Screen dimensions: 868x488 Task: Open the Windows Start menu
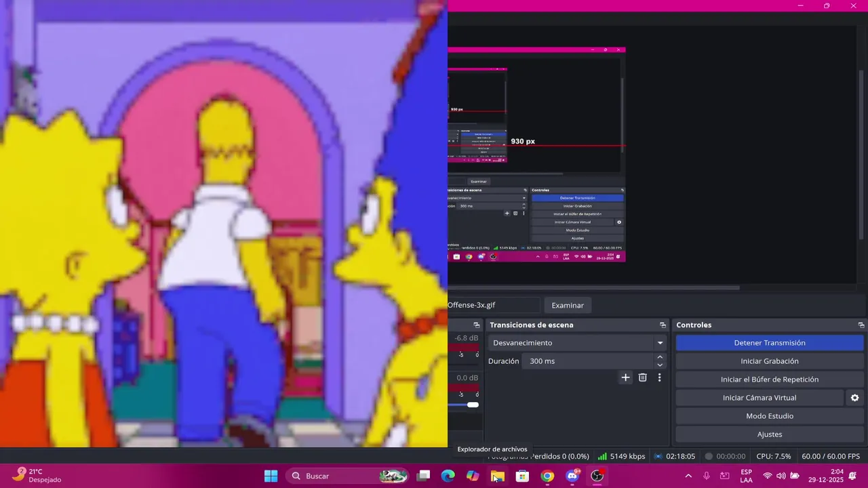(271, 476)
